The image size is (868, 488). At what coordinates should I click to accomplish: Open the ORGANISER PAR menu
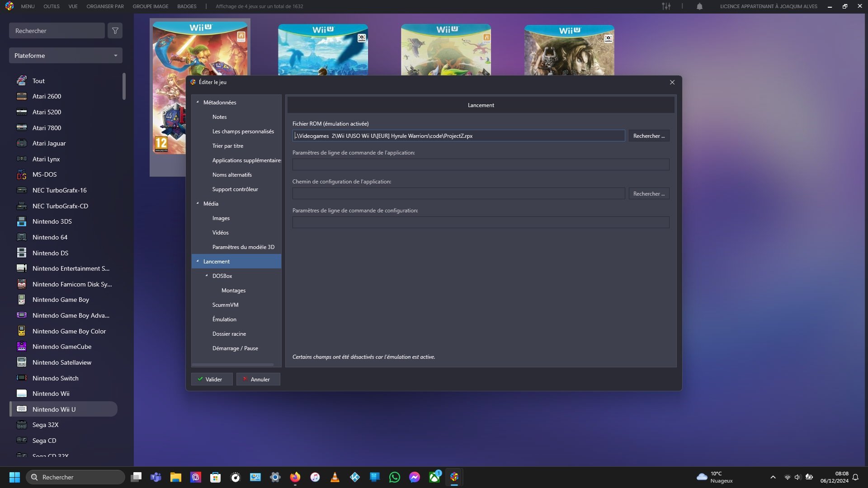[x=105, y=6]
